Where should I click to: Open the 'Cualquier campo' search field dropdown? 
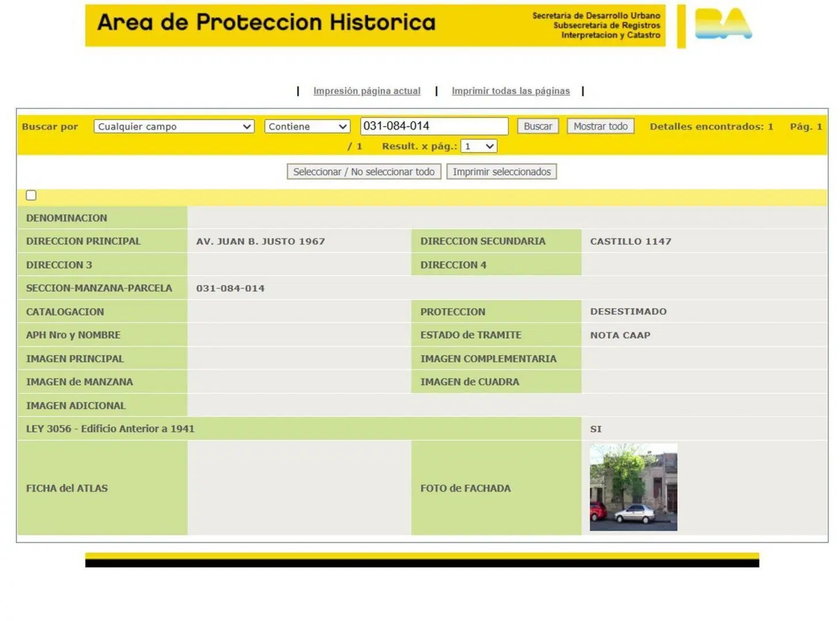click(x=174, y=126)
